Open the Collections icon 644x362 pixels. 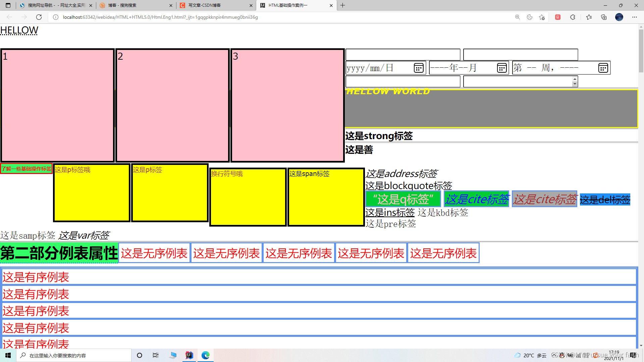tap(604, 17)
